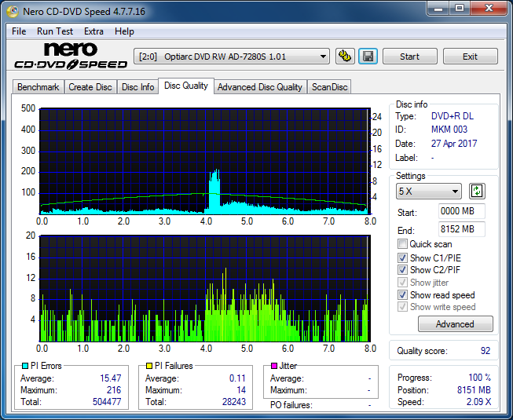Toggle the Show jitter checkbox
The width and height of the screenshot is (513, 420).
click(x=402, y=282)
